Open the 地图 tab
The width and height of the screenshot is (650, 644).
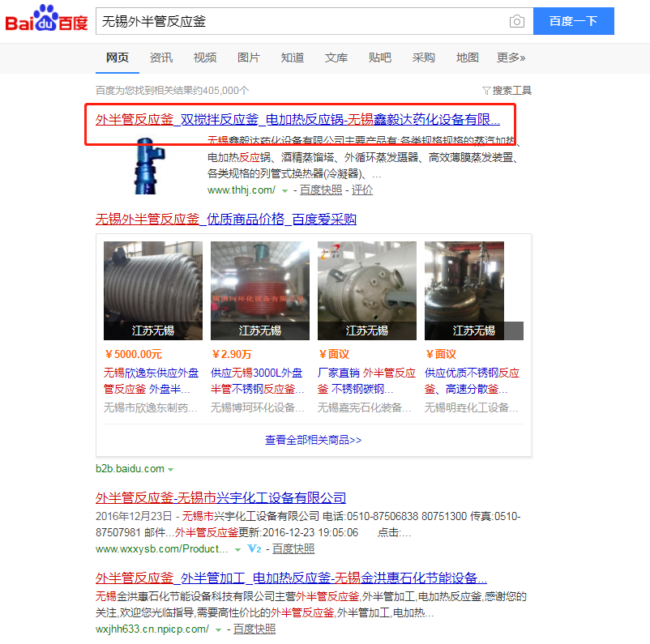[x=467, y=58]
